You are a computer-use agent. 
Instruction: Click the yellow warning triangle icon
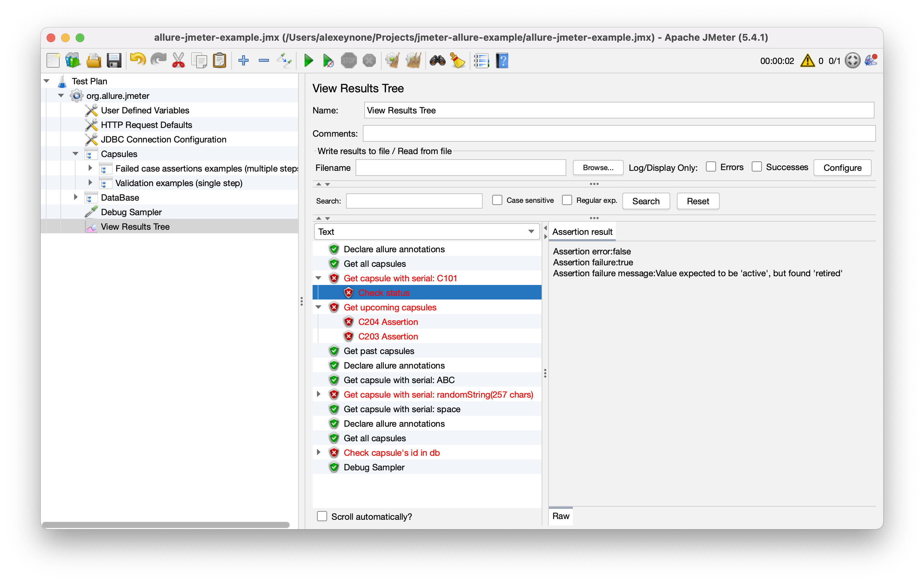[807, 61]
